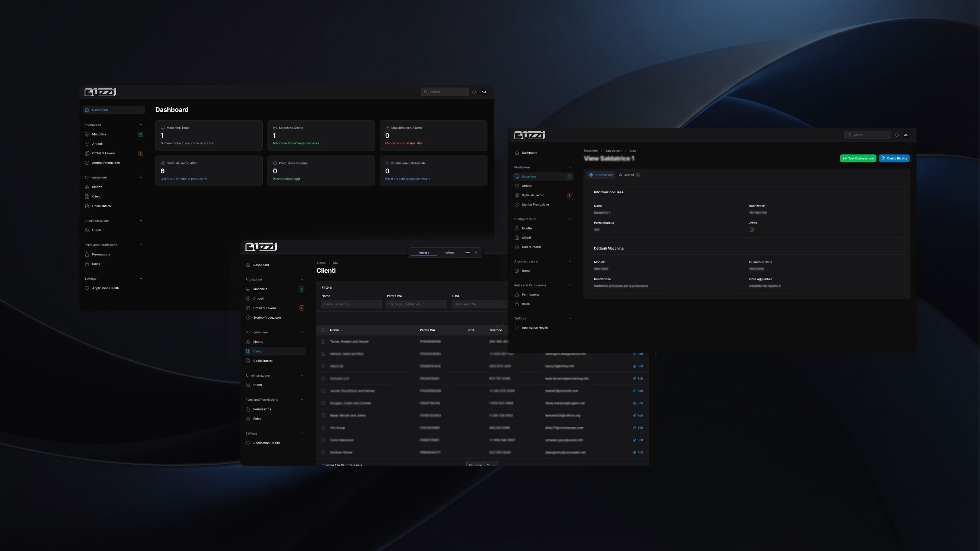Click the Articoli cube icon in the Clienti window sidebar
The width and height of the screenshot is (980, 551).
[x=248, y=299]
